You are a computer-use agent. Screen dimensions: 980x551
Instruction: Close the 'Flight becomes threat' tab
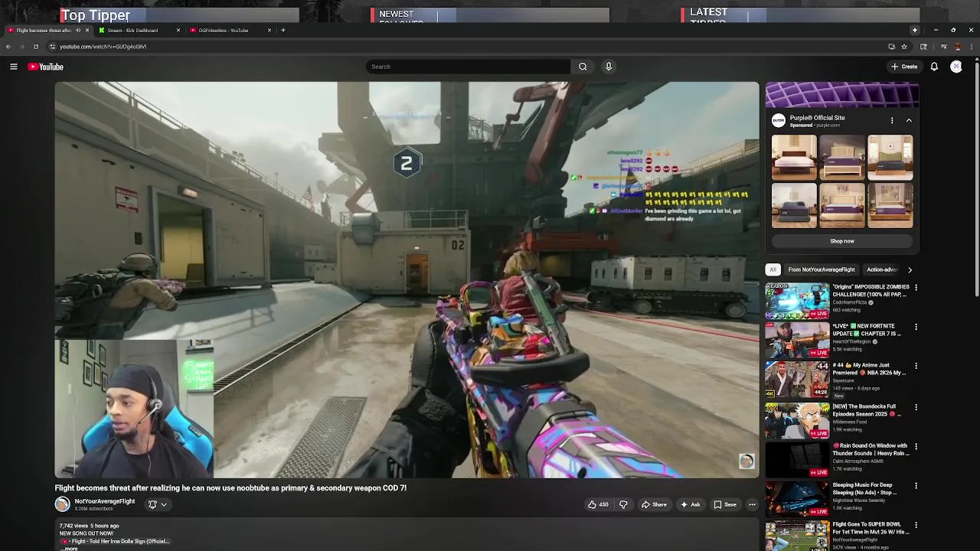point(87,30)
